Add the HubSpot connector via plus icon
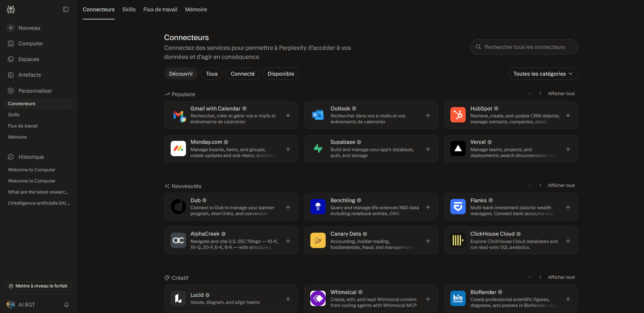The height and width of the screenshot is (313, 644). pyautogui.click(x=568, y=115)
